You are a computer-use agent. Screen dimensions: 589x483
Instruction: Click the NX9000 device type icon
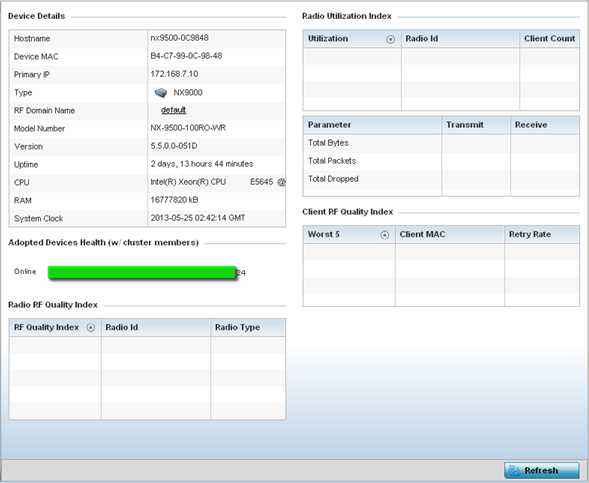[x=161, y=92]
